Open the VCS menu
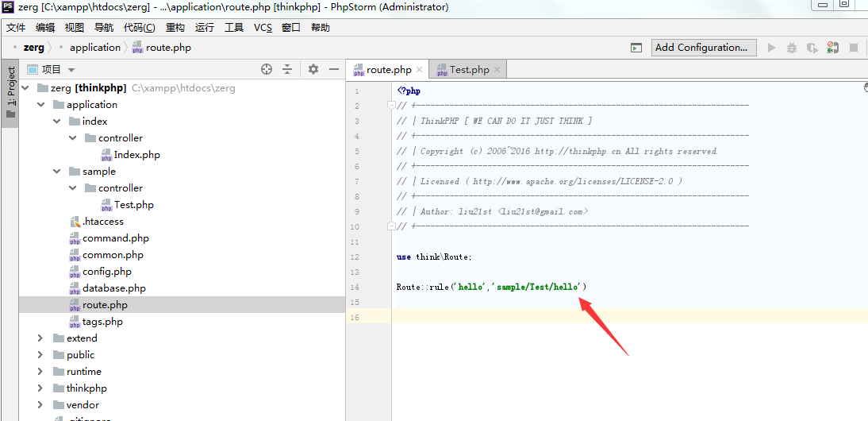This screenshot has width=868, height=421. tap(263, 28)
